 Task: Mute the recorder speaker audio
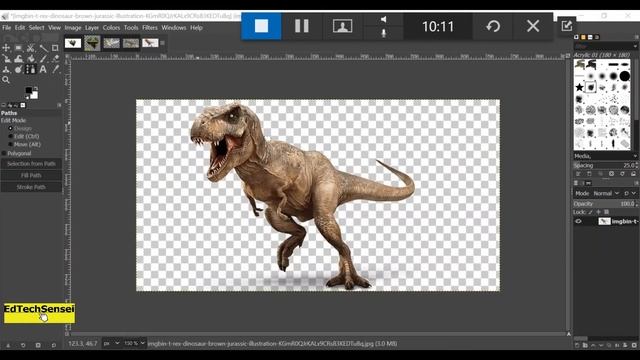(x=383, y=19)
